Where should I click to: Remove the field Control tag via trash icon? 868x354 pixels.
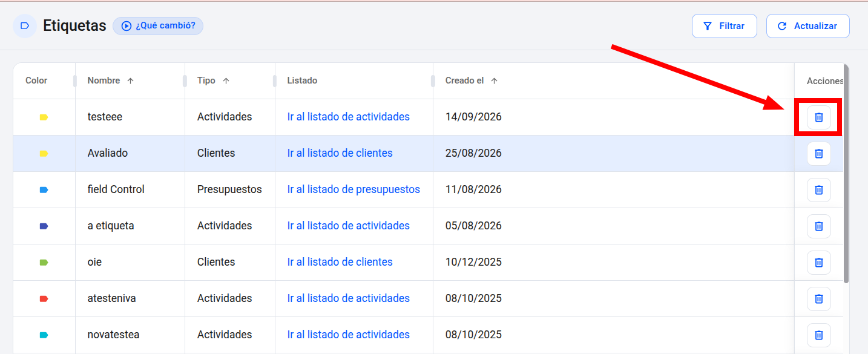pyautogui.click(x=818, y=189)
